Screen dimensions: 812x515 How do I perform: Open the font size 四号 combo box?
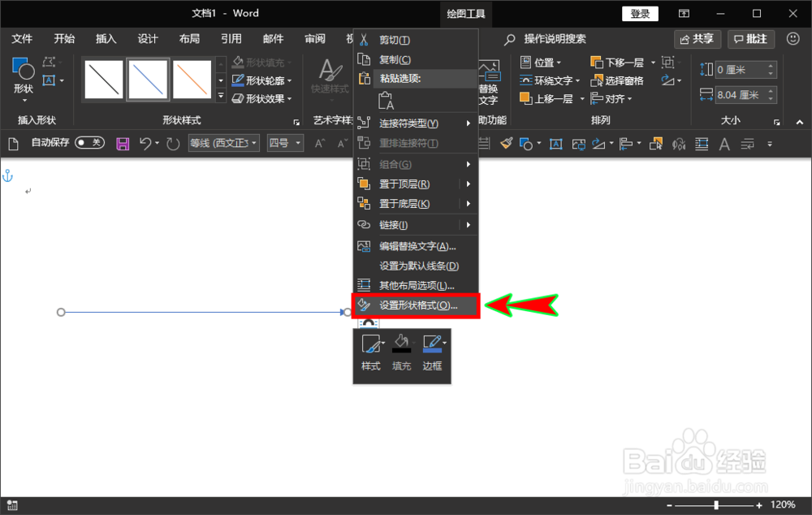tap(285, 143)
